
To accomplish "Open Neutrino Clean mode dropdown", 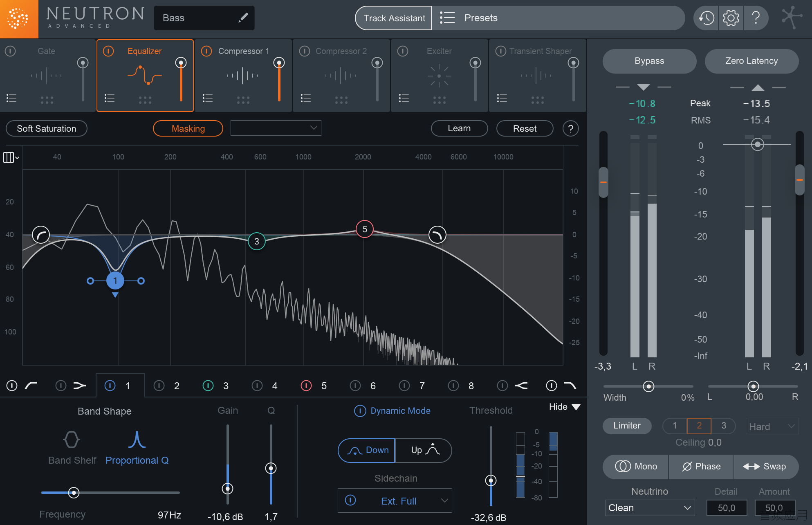I will pos(650,508).
